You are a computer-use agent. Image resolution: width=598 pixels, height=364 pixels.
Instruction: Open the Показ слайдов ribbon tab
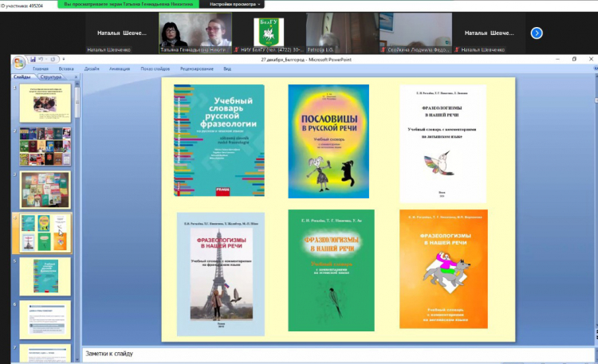point(155,68)
